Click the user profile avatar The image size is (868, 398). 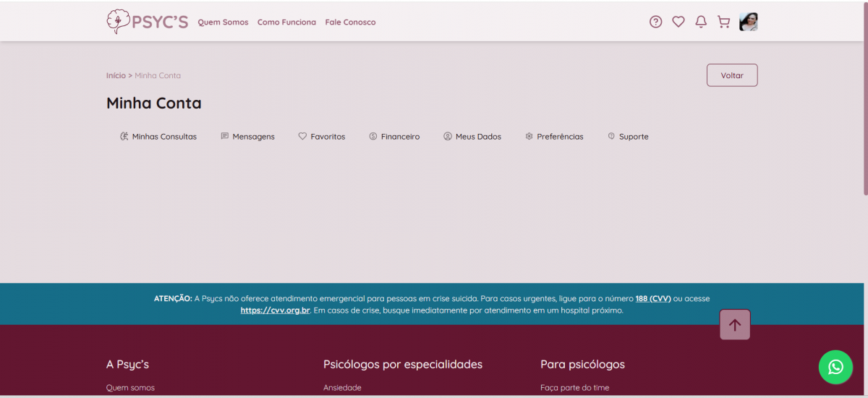[x=748, y=22]
